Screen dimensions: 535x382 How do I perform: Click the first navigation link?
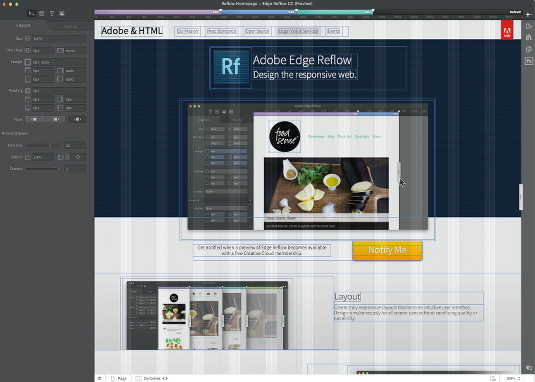187,31
